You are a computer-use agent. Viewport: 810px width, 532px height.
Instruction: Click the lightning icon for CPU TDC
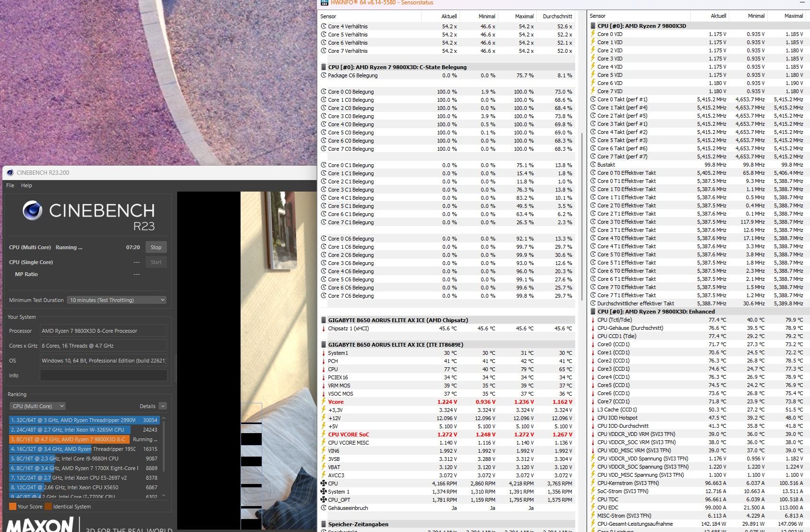(x=593, y=499)
